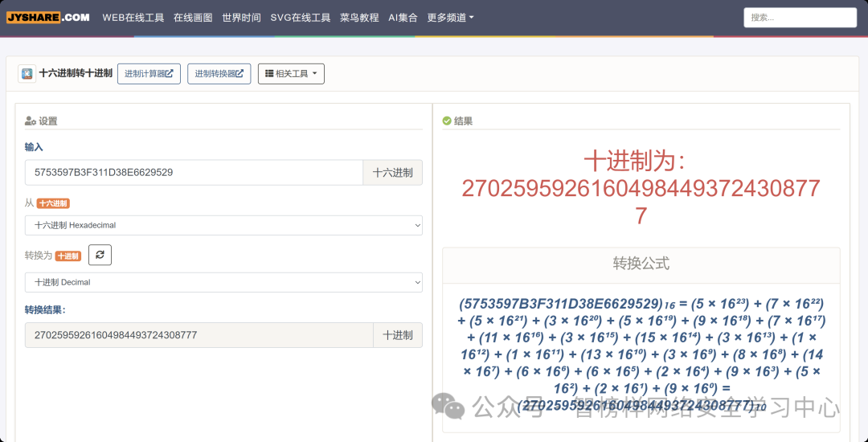Click the 十六进制转十进制 page icon
The height and width of the screenshot is (442, 868).
point(27,74)
